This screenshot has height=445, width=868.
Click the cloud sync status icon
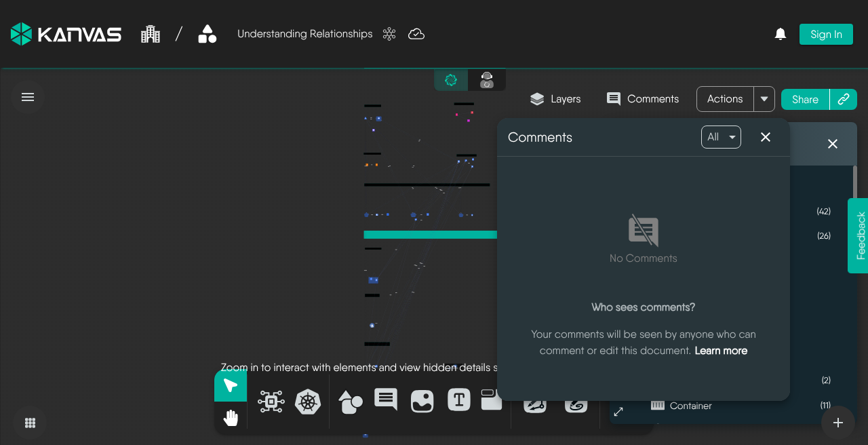[416, 34]
